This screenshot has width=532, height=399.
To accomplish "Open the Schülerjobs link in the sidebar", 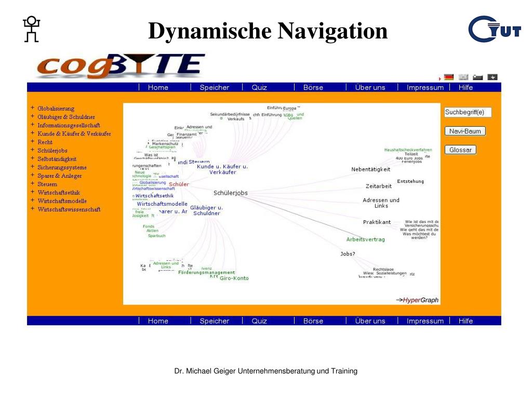I will point(52,151).
